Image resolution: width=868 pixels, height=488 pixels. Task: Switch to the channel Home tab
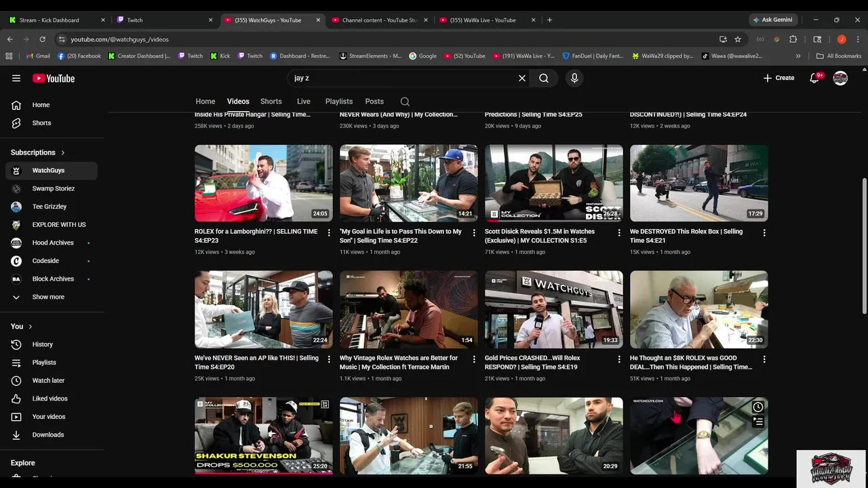205,101
